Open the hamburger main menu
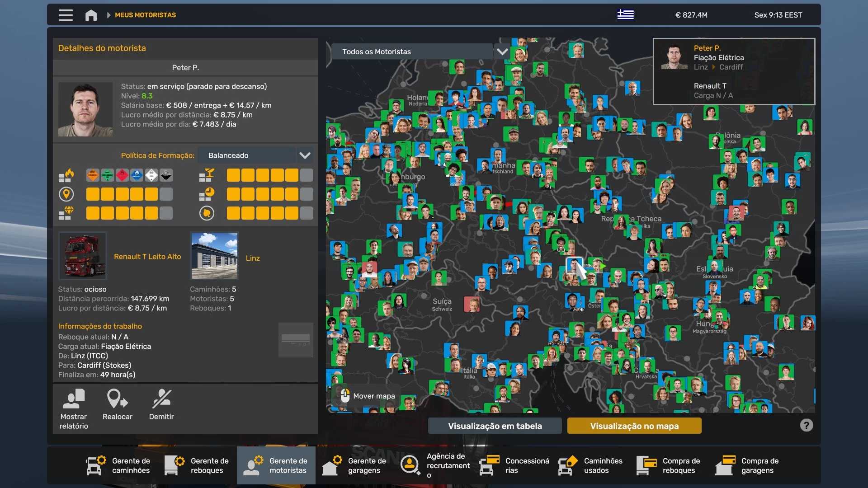Image resolution: width=868 pixels, height=488 pixels. point(66,15)
